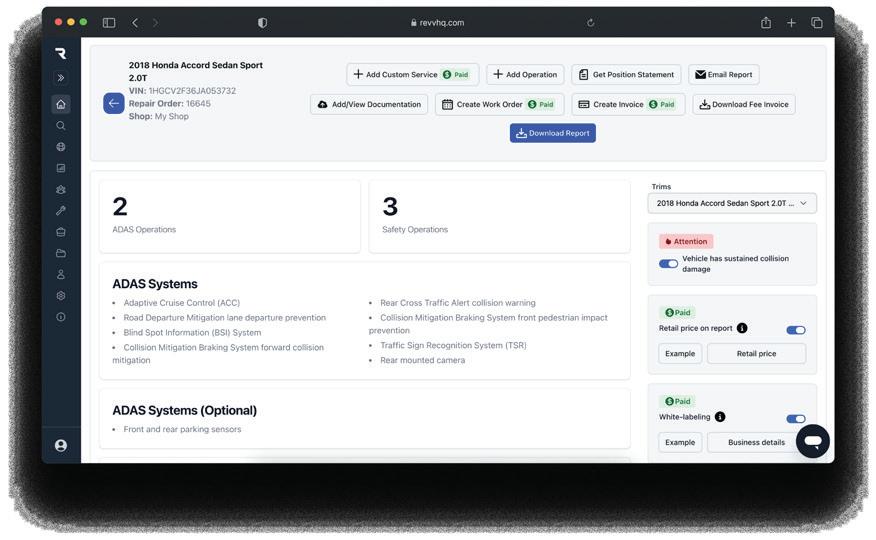Open the chart analytics icon in sidebar
The height and width of the screenshot is (540, 876).
pyautogui.click(x=61, y=168)
